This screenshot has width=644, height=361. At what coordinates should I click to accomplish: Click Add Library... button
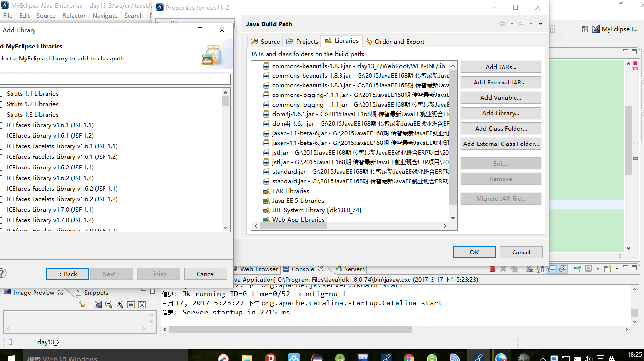[501, 113]
